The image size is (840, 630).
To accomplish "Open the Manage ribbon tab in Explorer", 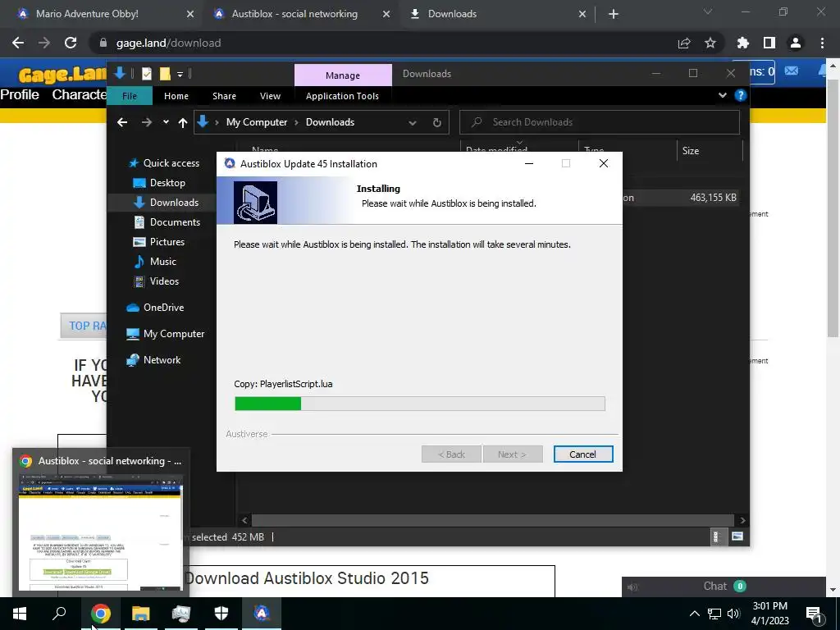I will point(343,75).
